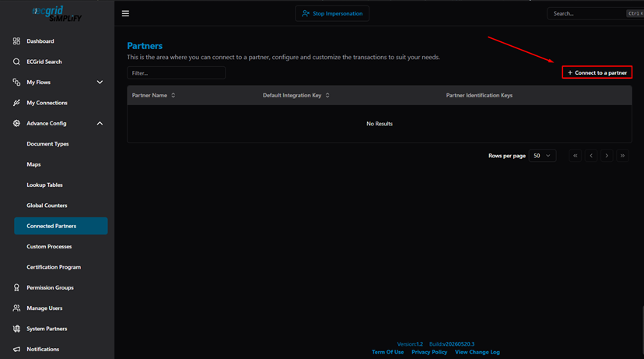Toggle the hamburger sidebar menu

[x=126, y=13]
